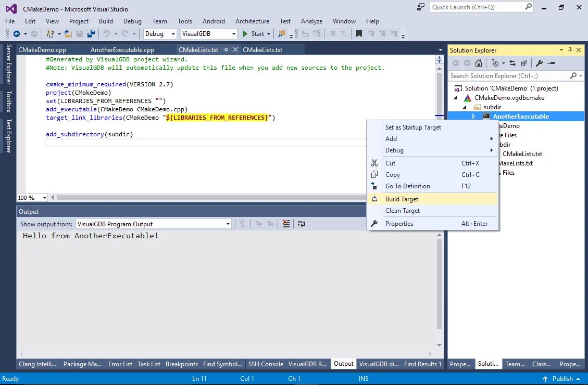588x385 pixels.
Task: Open the Architecture menu
Action: tap(252, 21)
